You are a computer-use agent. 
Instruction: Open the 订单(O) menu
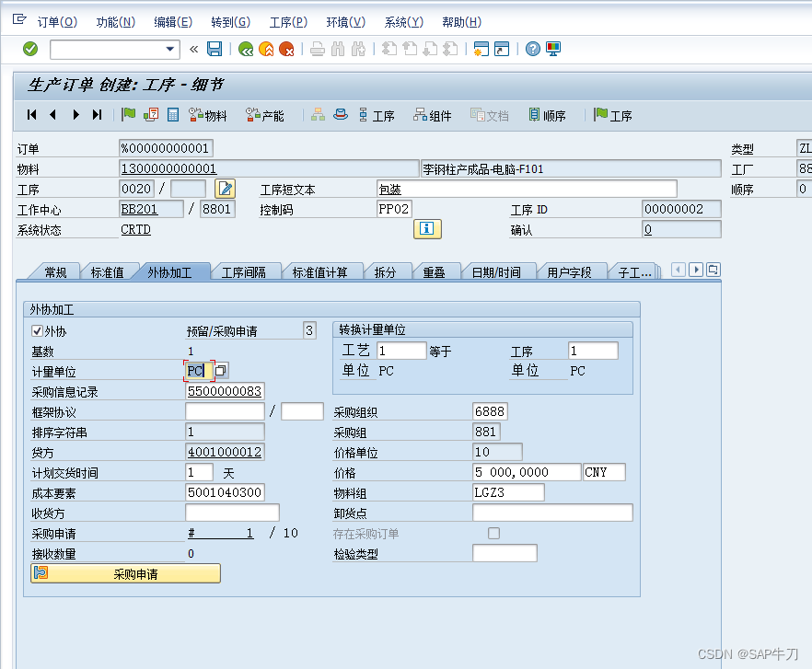pos(57,22)
